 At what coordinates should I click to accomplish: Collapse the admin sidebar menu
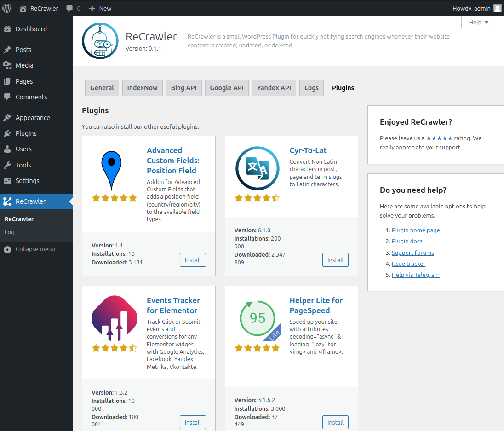29,249
